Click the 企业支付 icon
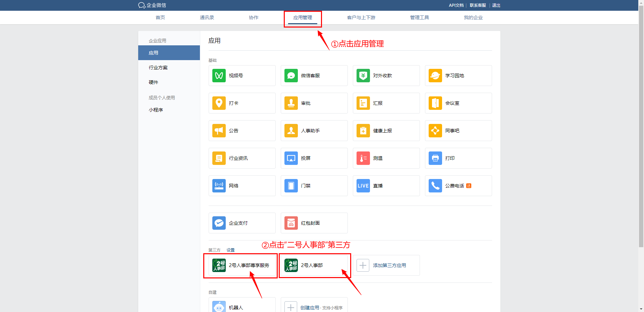The image size is (644, 312). click(219, 223)
